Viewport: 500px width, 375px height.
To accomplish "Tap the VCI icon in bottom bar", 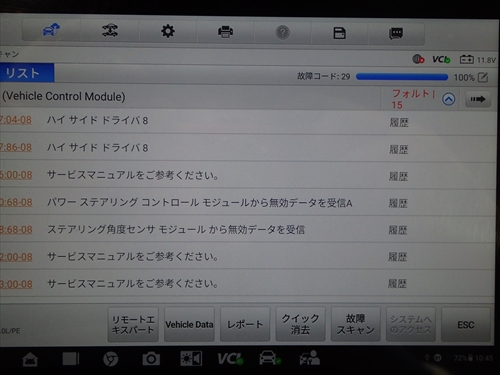I will click(231, 359).
